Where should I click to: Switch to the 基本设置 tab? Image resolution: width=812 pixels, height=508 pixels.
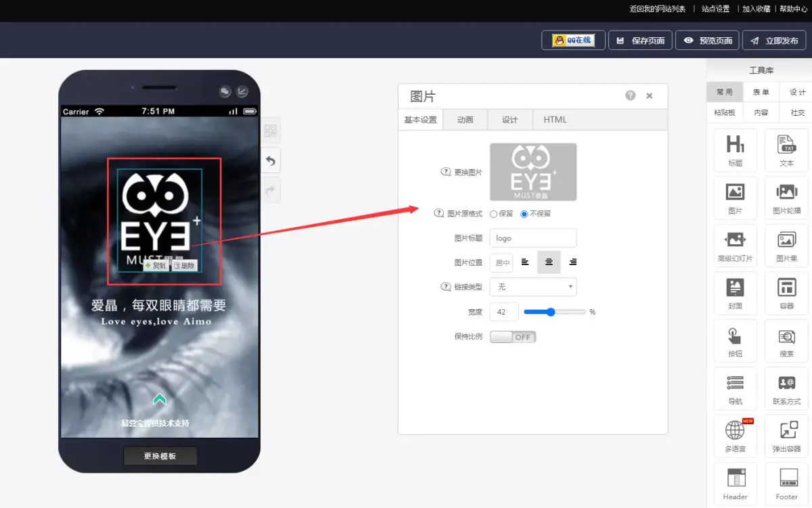click(420, 120)
